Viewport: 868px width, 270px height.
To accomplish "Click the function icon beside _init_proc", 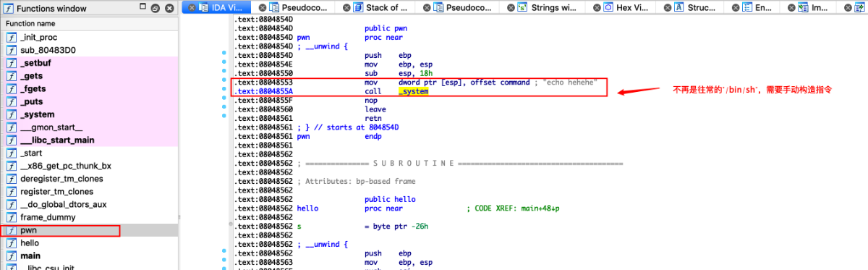I will tap(11, 37).
